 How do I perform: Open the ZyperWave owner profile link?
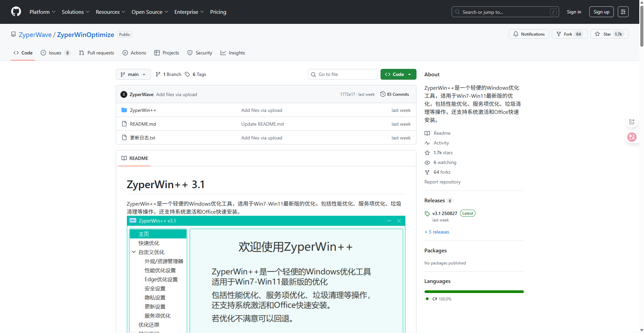coord(35,35)
